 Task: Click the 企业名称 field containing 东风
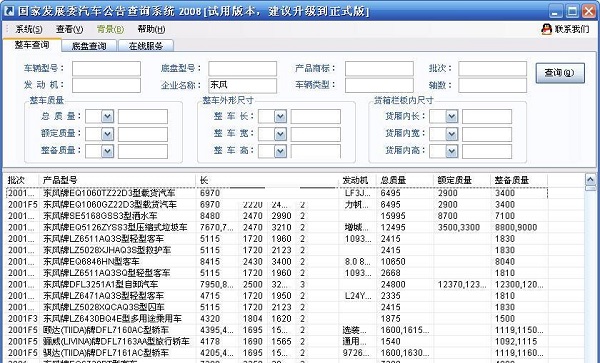[x=243, y=85]
